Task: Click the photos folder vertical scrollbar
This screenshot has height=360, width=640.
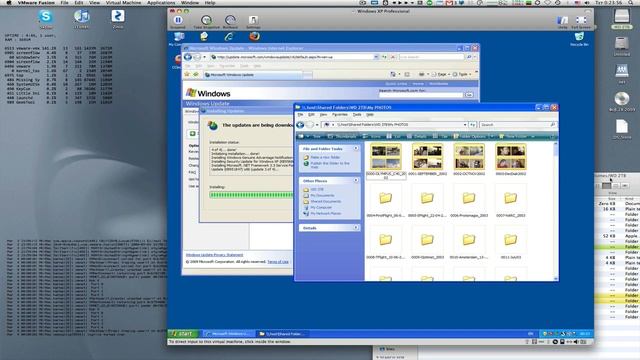Action: (556, 211)
